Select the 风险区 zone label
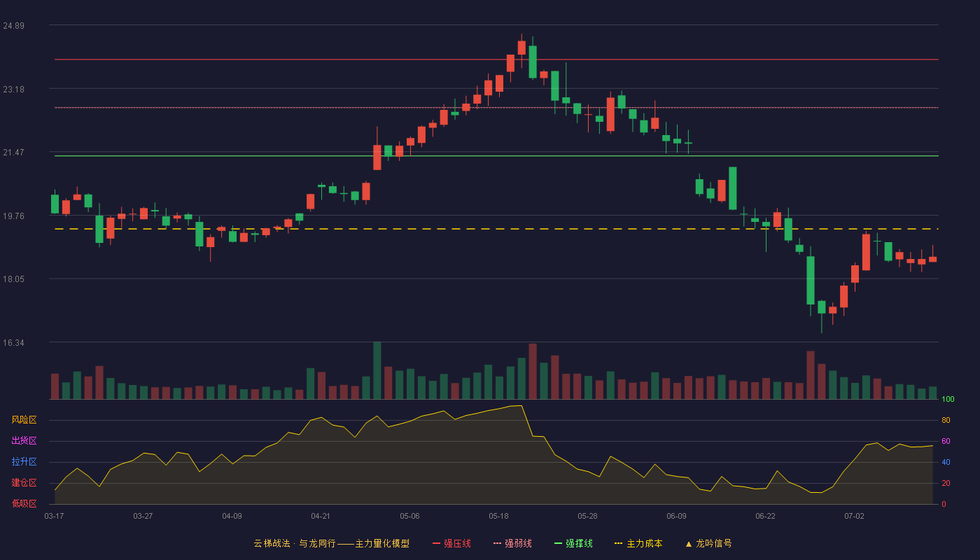The image size is (980, 560). 24,420
